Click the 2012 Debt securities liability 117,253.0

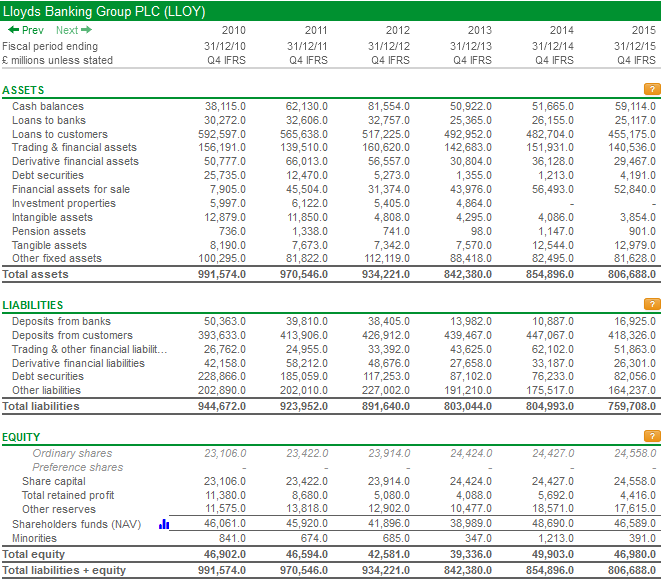[386, 376]
